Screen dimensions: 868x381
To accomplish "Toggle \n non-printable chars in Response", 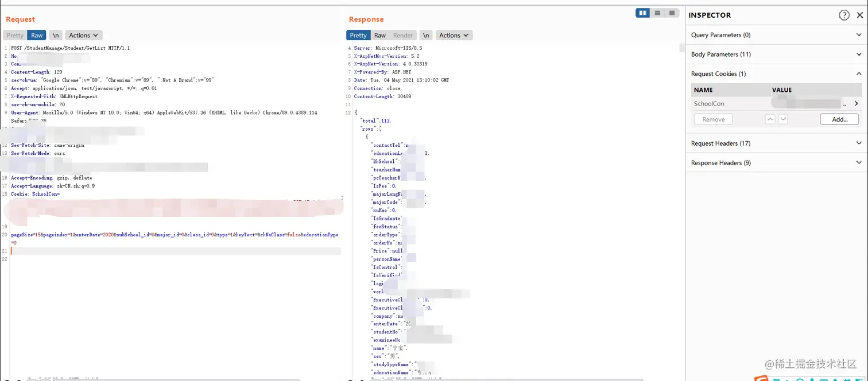I will click(x=426, y=35).
